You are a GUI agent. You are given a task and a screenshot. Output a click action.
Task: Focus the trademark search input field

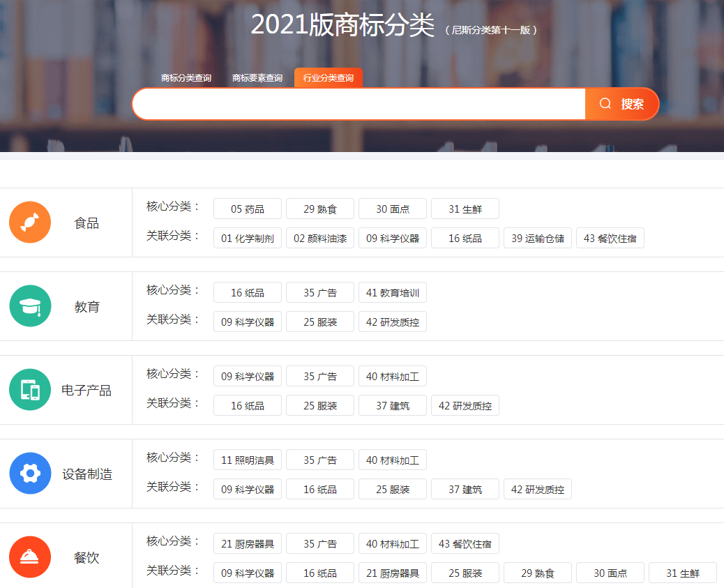359,104
